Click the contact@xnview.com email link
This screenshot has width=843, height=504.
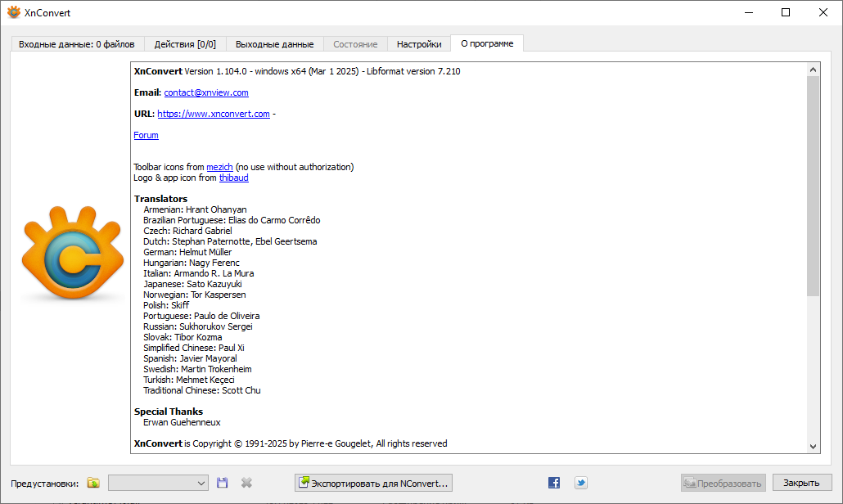[x=206, y=92]
